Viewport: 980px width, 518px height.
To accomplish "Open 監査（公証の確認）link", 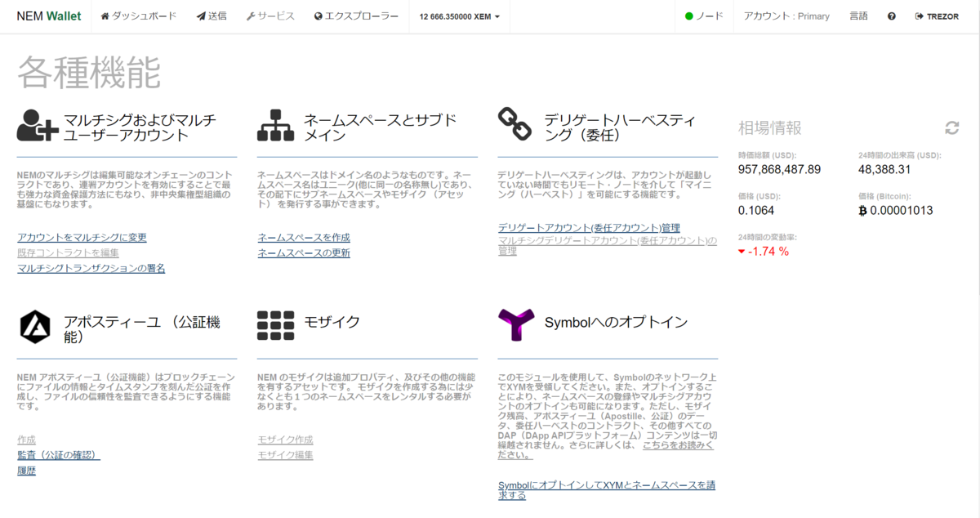I will pos(59,455).
